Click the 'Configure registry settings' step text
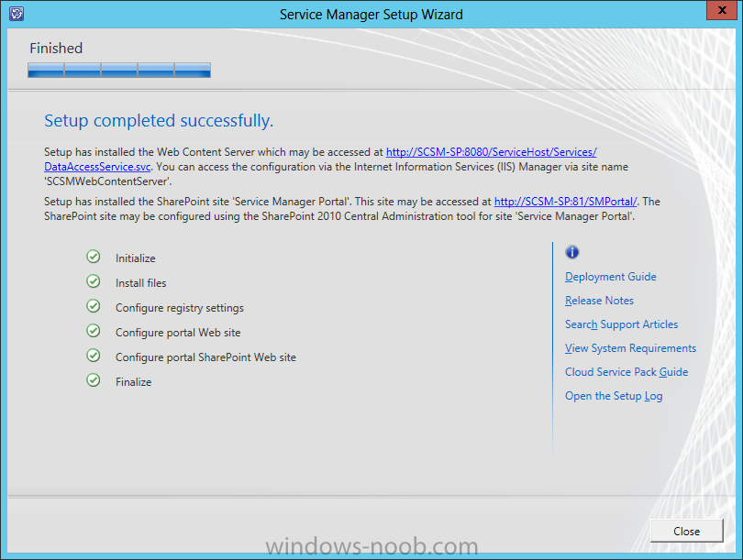Screen dimensions: 743x560 tap(180, 308)
